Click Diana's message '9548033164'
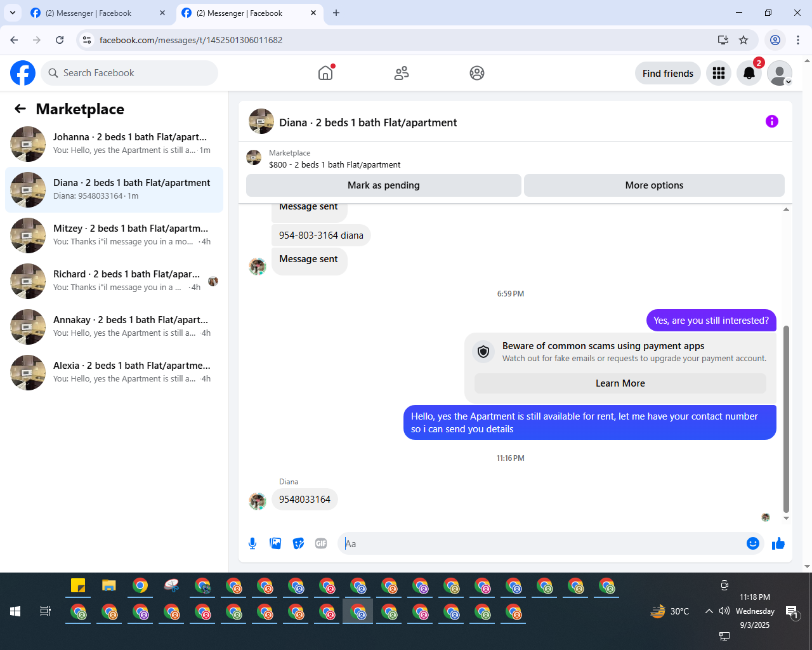812x650 pixels. tap(304, 500)
